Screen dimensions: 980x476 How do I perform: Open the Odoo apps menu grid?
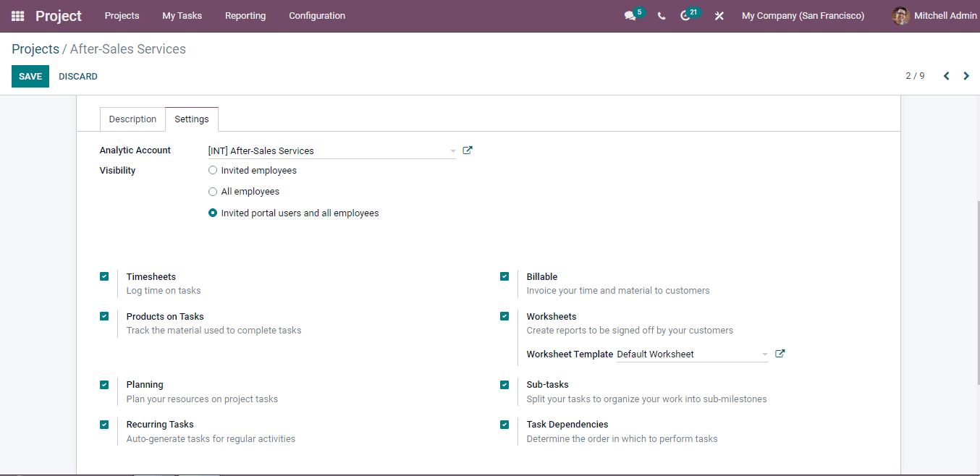(x=17, y=15)
